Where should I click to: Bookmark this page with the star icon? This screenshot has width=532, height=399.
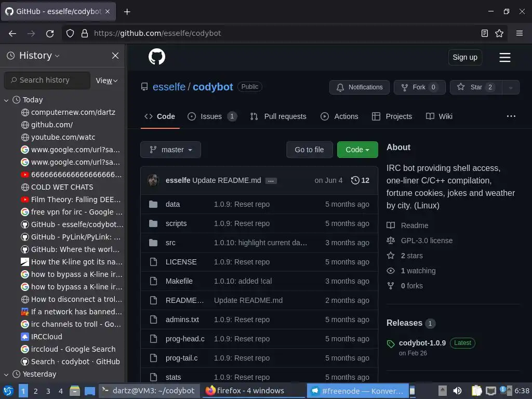pos(499,33)
